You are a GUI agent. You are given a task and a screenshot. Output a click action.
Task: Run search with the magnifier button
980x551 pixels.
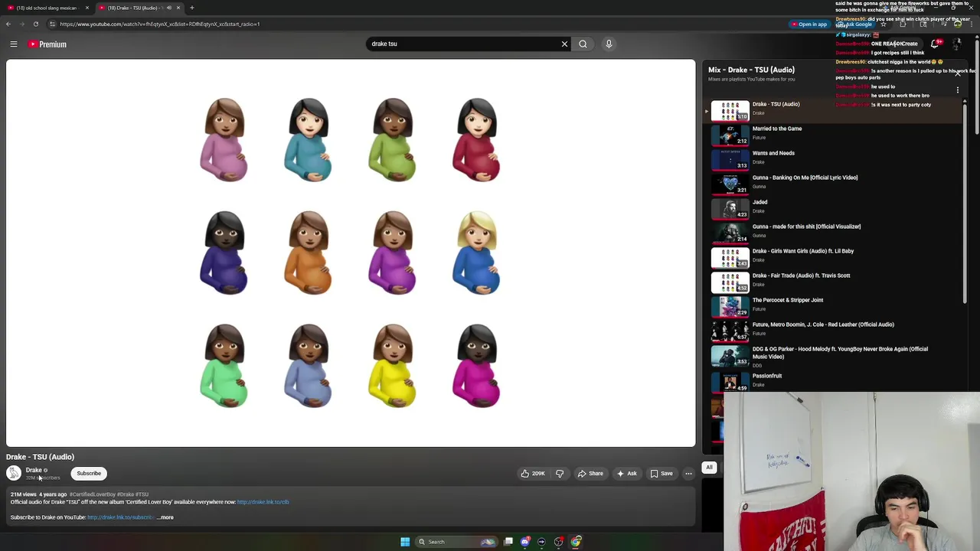pyautogui.click(x=583, y=44)
